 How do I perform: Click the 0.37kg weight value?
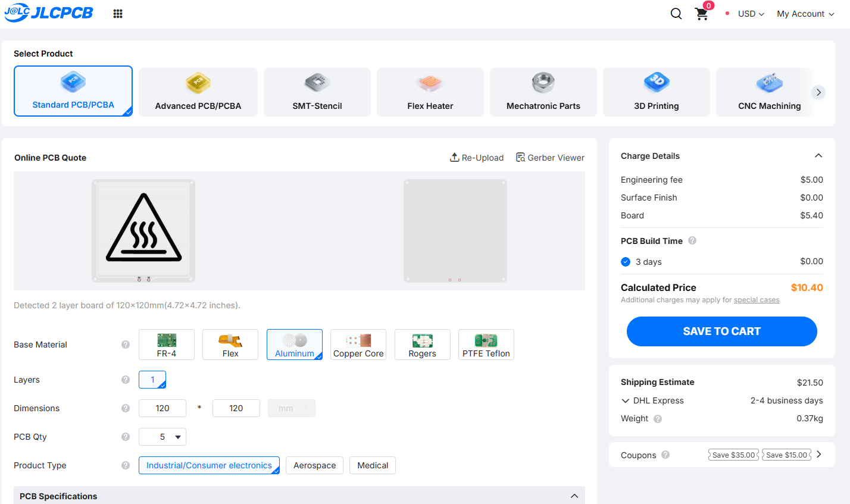pos(810,418)
